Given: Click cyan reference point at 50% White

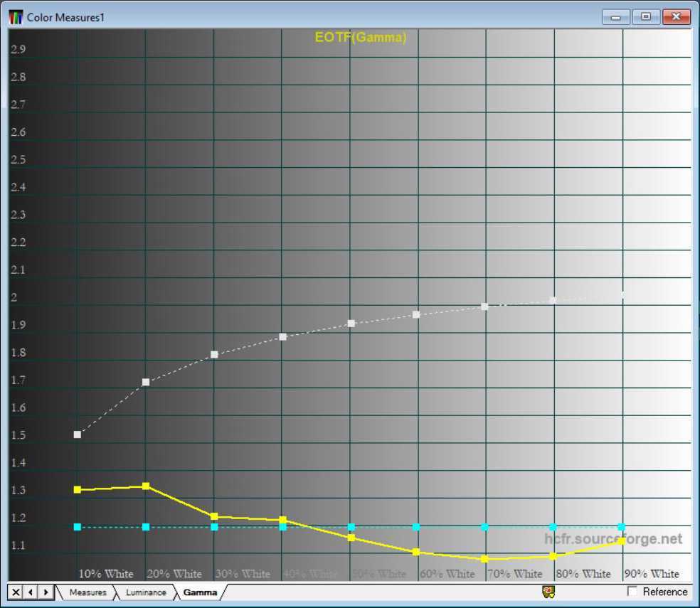Looking at the screenshot, I should 351,527.
